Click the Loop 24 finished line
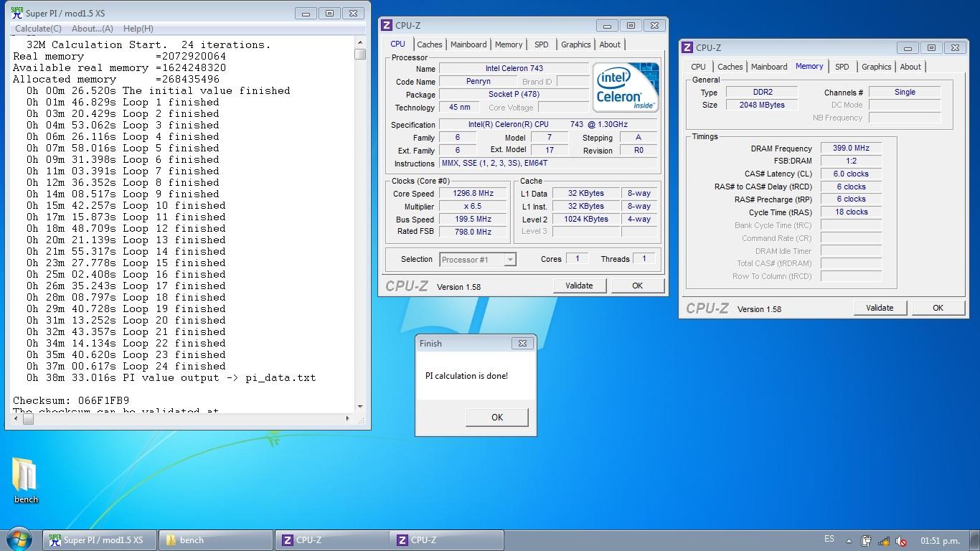 click(x=126, y=366)
